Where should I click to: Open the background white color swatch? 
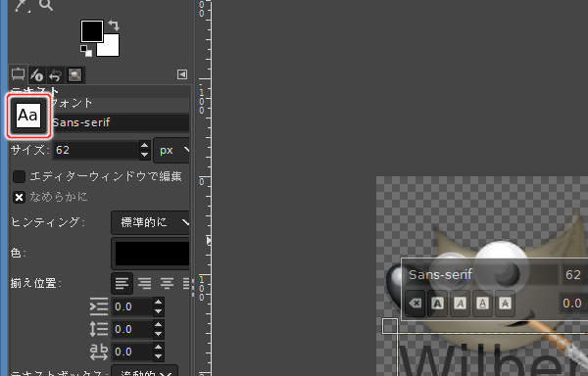tap(111, 48)
